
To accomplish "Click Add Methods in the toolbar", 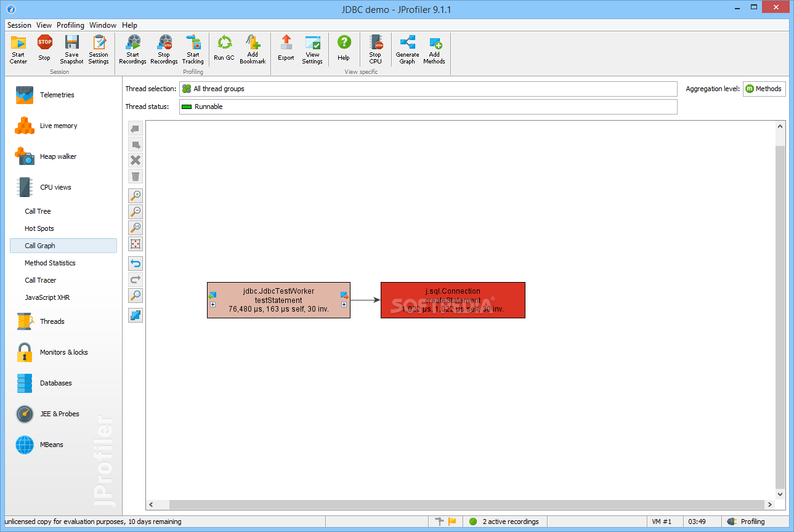I will (x=434, y=49).
